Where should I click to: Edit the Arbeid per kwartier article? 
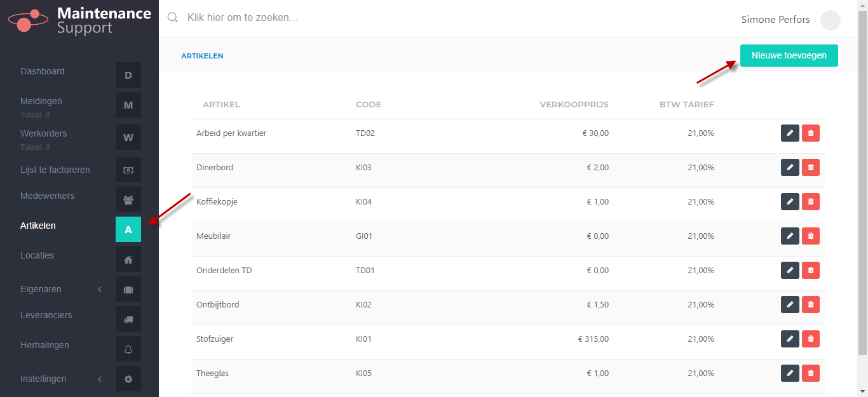[x=790, y=133]
